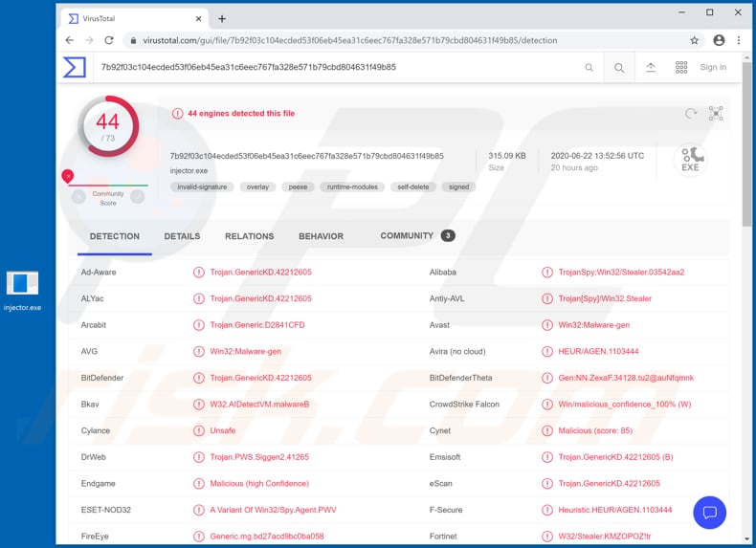Click the 44/73 detection score gauge
The image size is (756, 548).
click(x=108, y=127)
